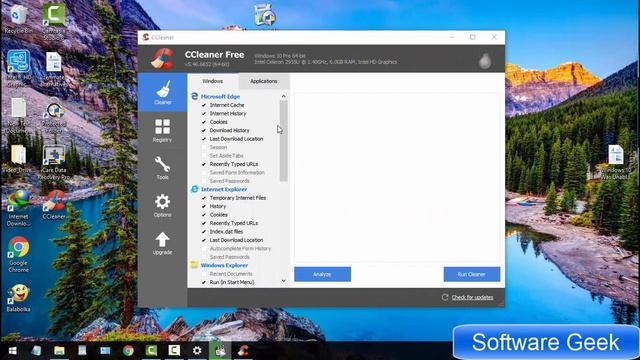Click the "Recently Typed URLs" label under Edge
Image resolution: width=640 pixels, height=360 pixels.
234,164
